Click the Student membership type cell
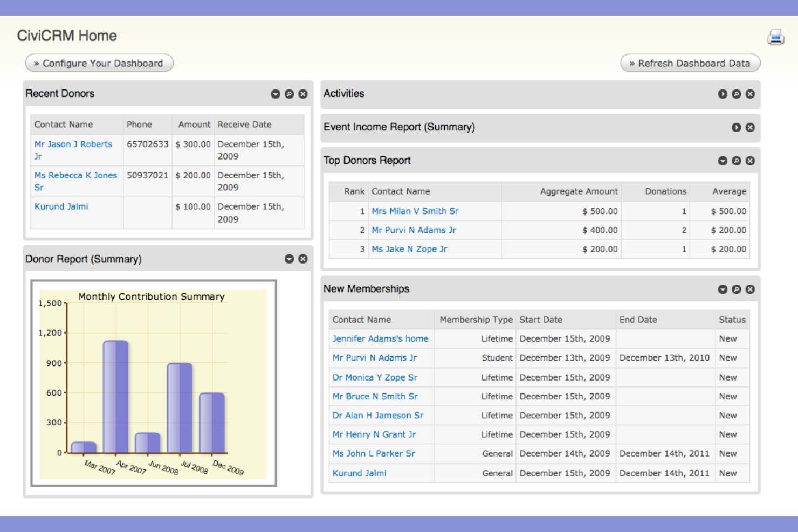Screen dimensions: 798x532 (x=497, y=358)
